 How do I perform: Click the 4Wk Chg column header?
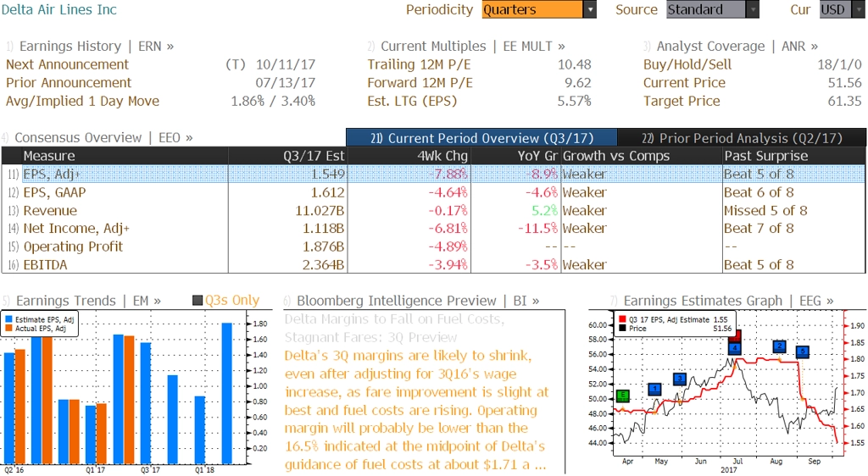tap(409, 156)
